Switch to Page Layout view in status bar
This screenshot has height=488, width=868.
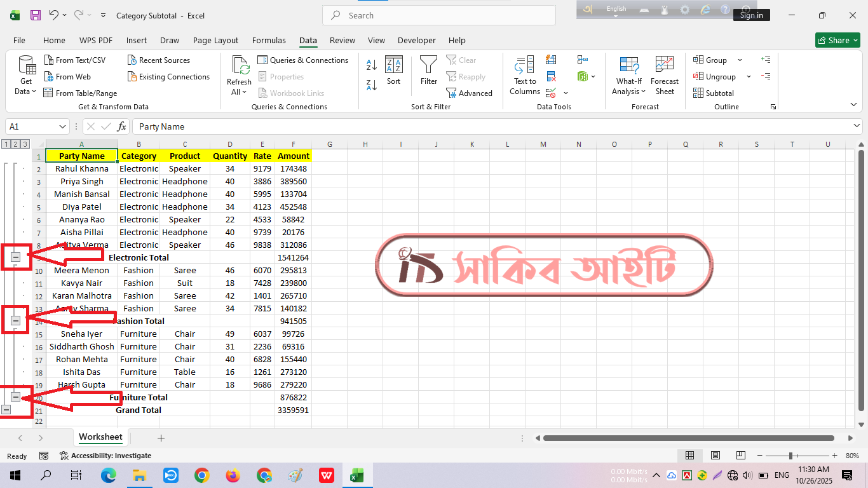click(715, 456)
